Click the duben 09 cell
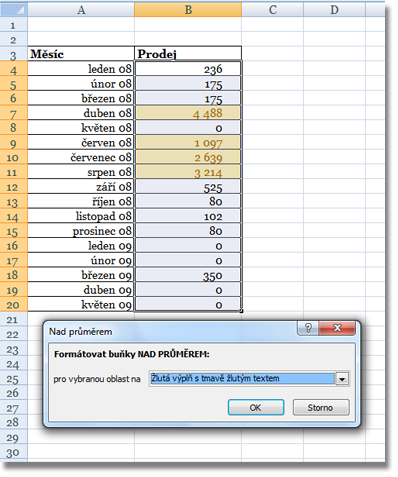 81,290
